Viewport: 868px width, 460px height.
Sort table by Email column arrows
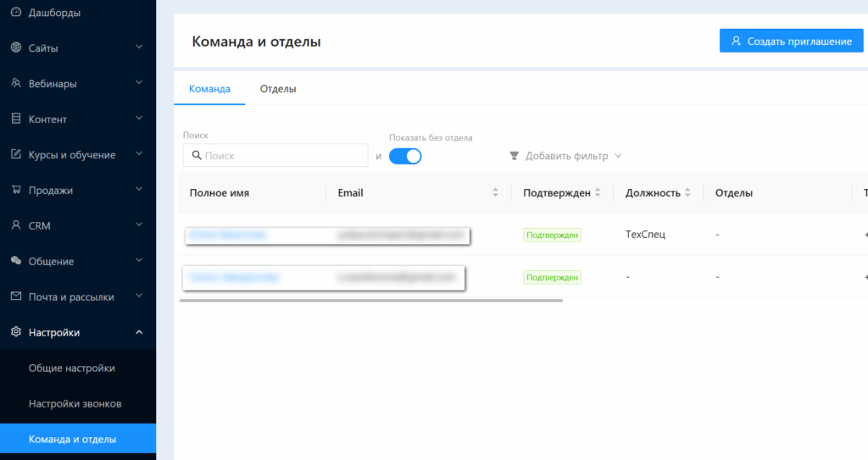(495, 193)
